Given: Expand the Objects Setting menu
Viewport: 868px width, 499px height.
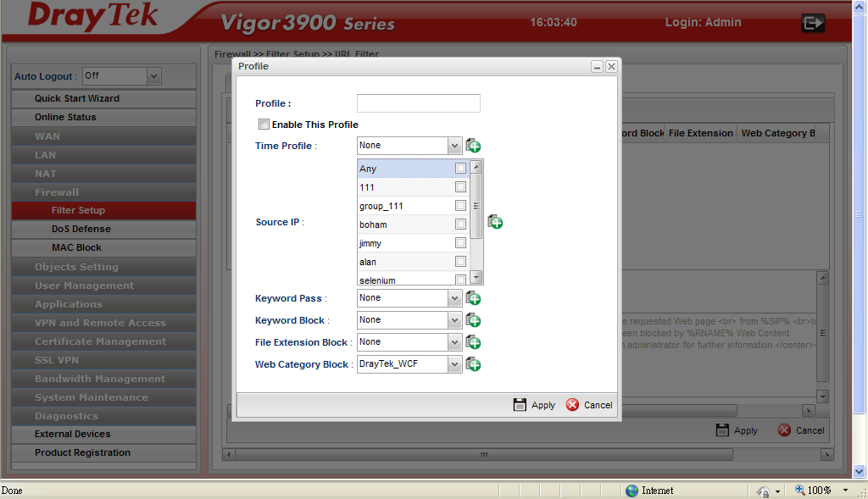Looking at the screenshot, I should coord(103,267).
